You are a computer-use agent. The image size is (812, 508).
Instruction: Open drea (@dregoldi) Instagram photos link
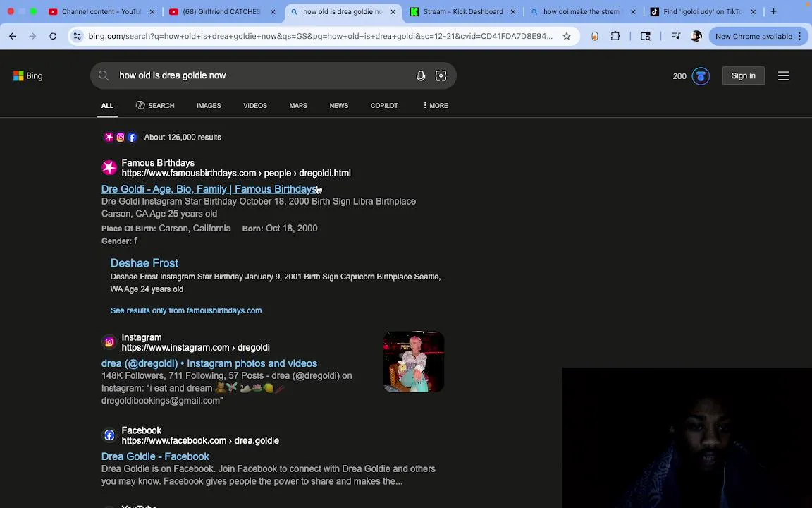coord(209,363)
